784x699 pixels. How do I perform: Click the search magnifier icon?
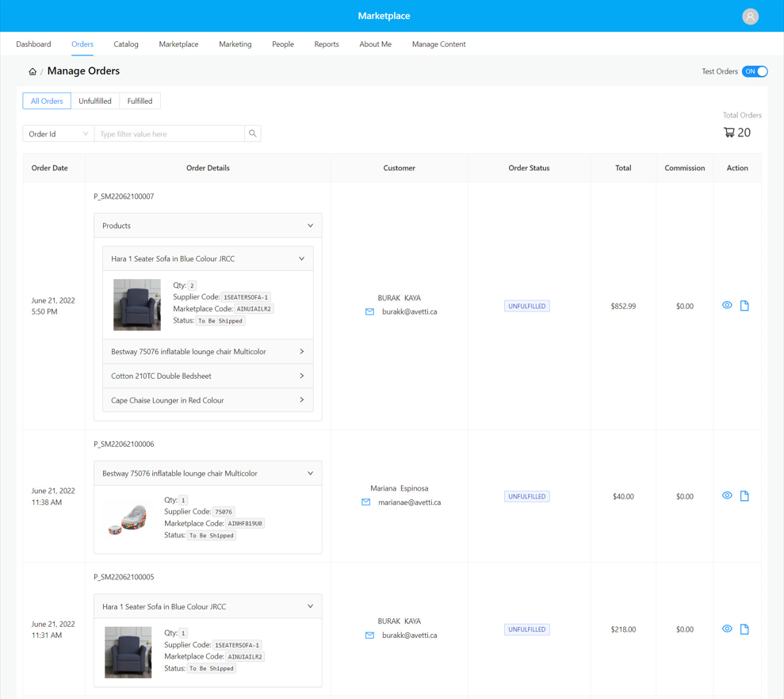tap(253, 134)
